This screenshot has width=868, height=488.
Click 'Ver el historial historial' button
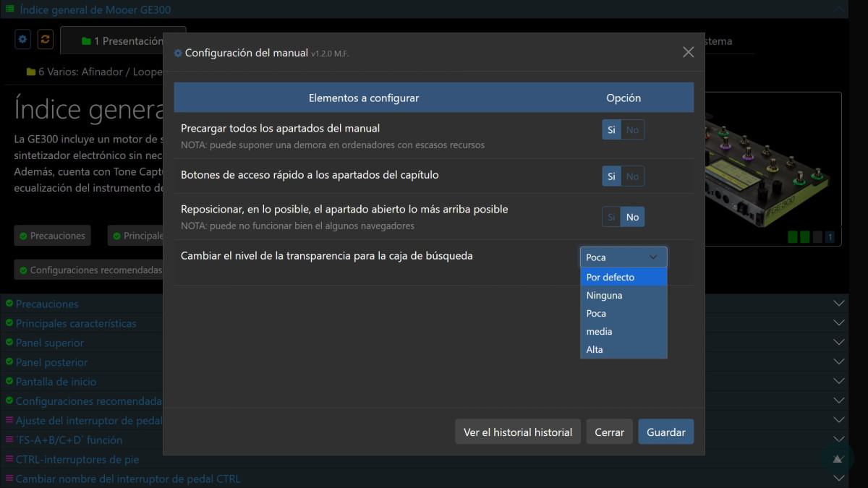pos(517,432)
